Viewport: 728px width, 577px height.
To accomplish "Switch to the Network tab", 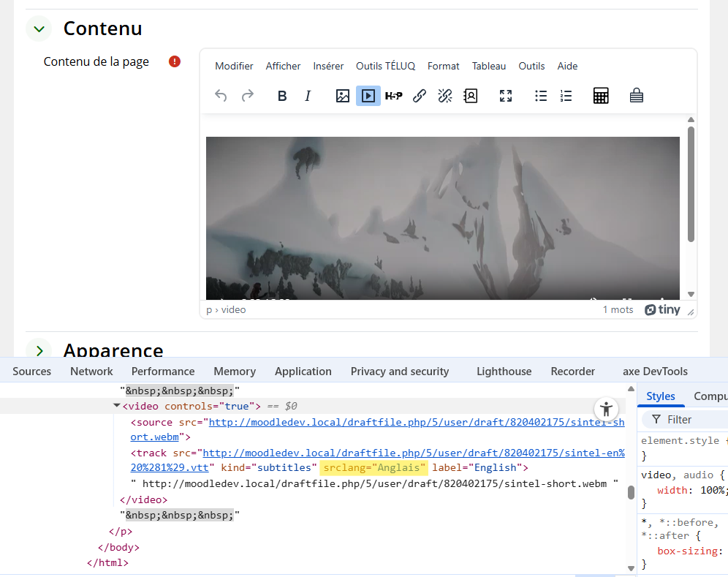I will [x=91, y=372].
